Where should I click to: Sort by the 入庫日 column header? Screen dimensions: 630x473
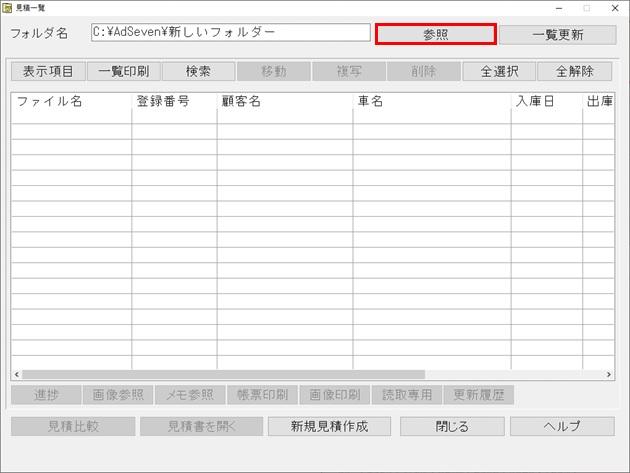[547, 101]
